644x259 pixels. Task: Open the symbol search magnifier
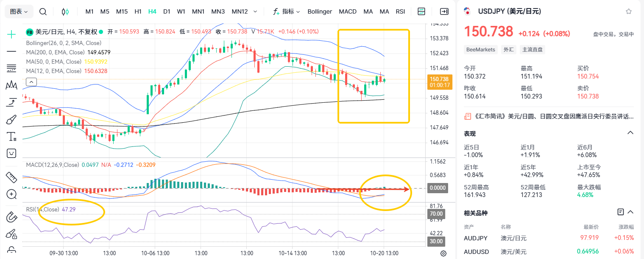pyautogui.click(x=43, y=11)
